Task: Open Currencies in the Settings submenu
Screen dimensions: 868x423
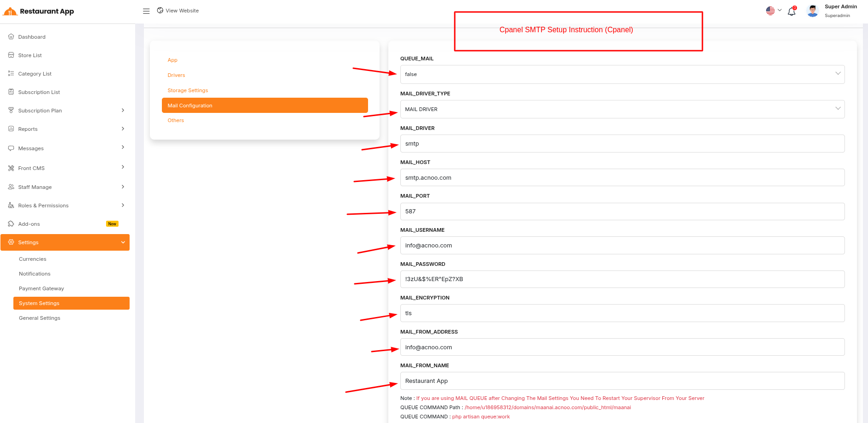Action: (x=33, y=259)
